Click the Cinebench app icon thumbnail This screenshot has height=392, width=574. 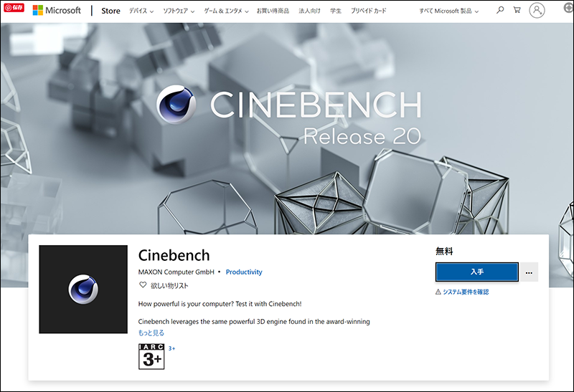[x=83, y=290]
